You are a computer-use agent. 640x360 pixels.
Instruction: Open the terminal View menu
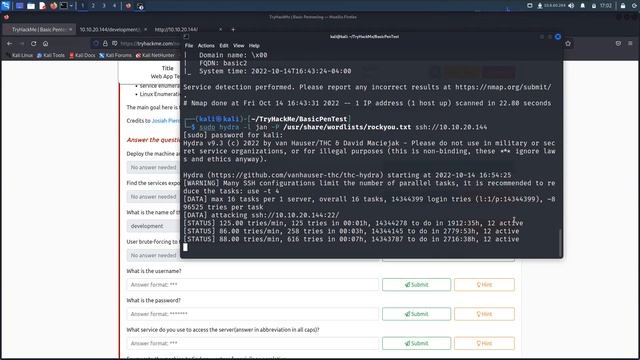[238, 46]
